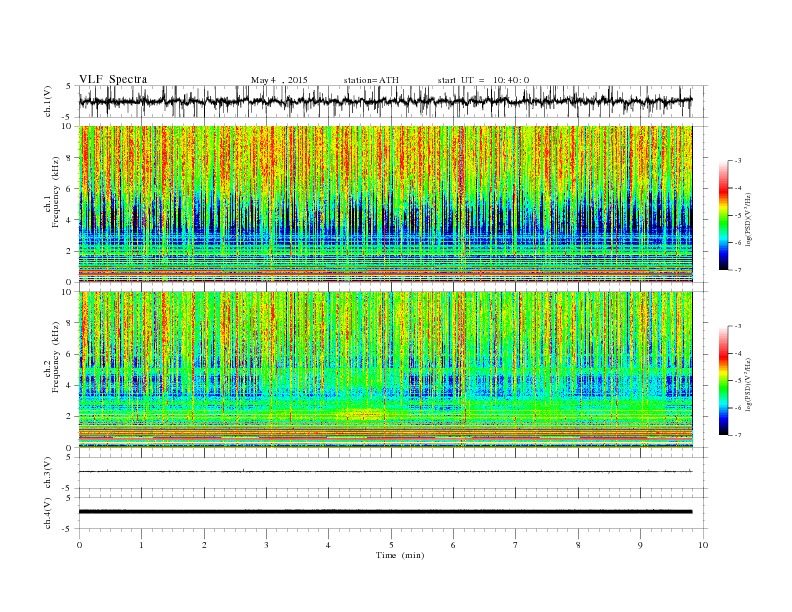The image size is (792, 612).
Task: Select the date text "May 4, 2015"
Action: point(279,80)
